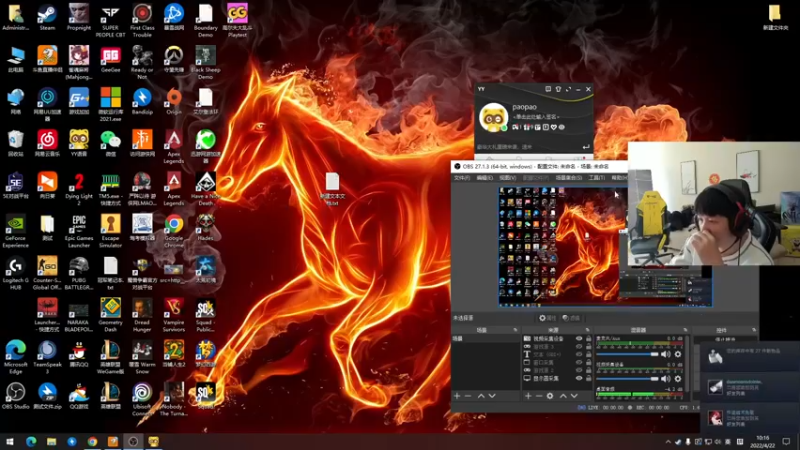Select the Ubisoft Connect desktop icon
The width and height of the screenshot is (800, 450).
pos(142,399)
